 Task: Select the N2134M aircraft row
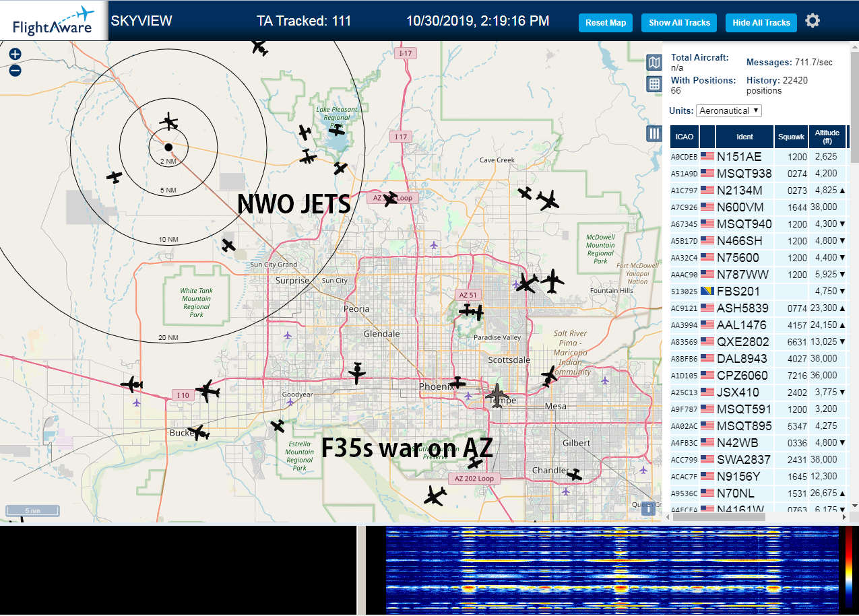click(759, 190)
